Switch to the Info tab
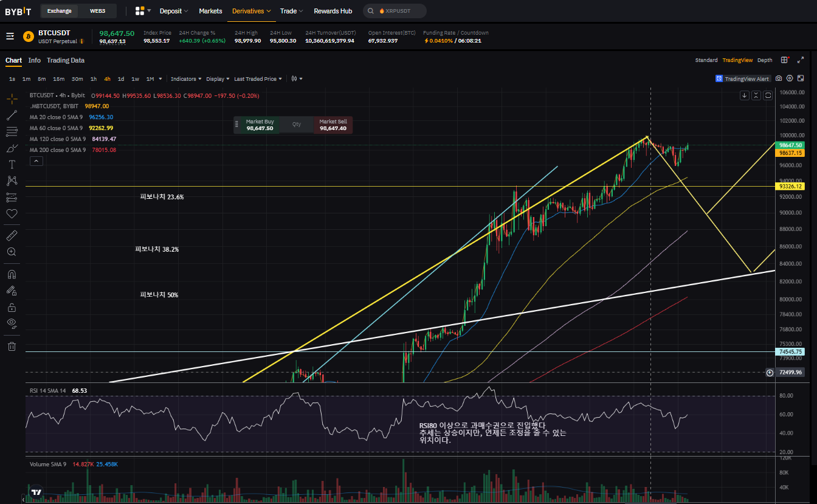 35,60
